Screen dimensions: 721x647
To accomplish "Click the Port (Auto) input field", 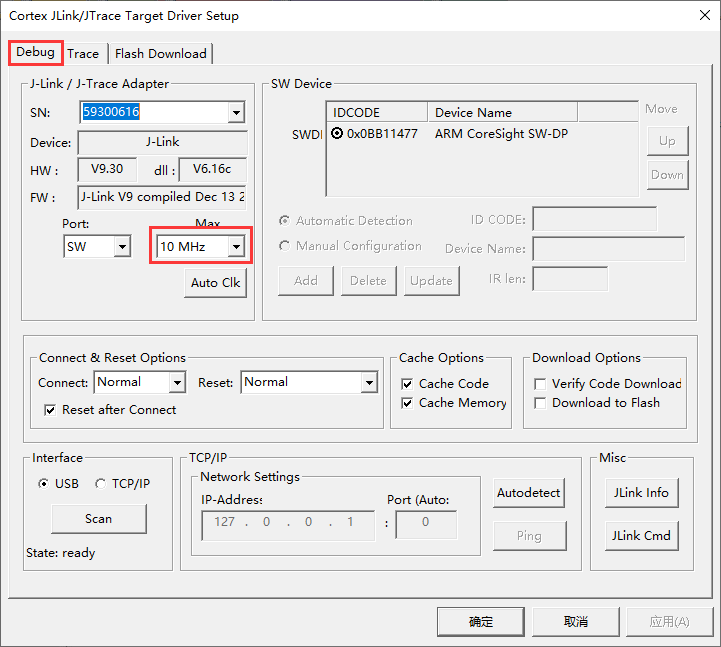I will (x=426, y=524).
